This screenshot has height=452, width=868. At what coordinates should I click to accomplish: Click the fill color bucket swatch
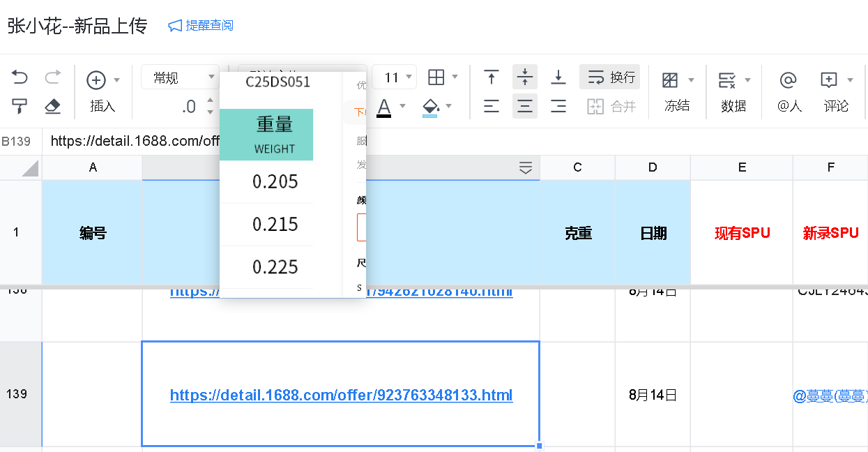(x=430, y=107)
